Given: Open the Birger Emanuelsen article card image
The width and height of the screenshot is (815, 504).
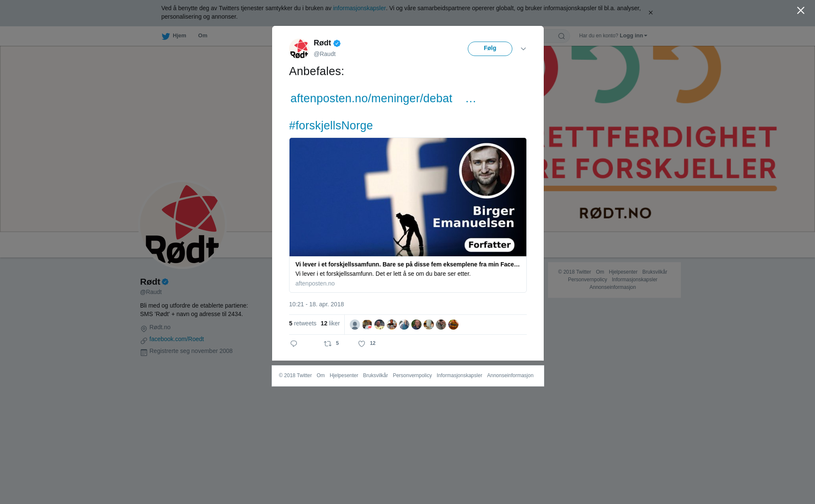Looking at the screenshot, I should 408,197.
